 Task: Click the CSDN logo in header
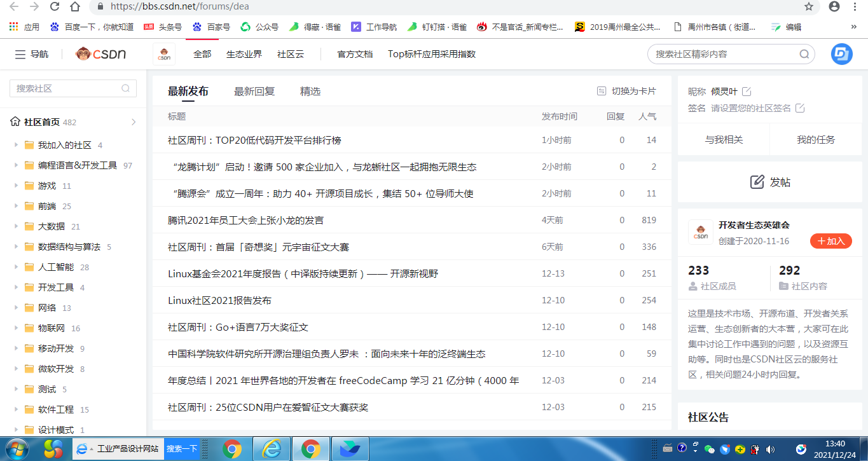click(100, 54)
